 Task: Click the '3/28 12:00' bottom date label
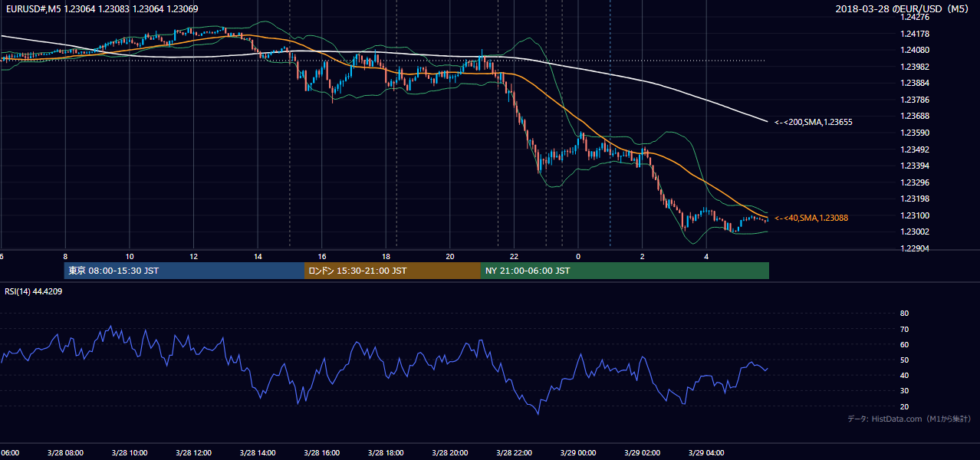point(193,452)
